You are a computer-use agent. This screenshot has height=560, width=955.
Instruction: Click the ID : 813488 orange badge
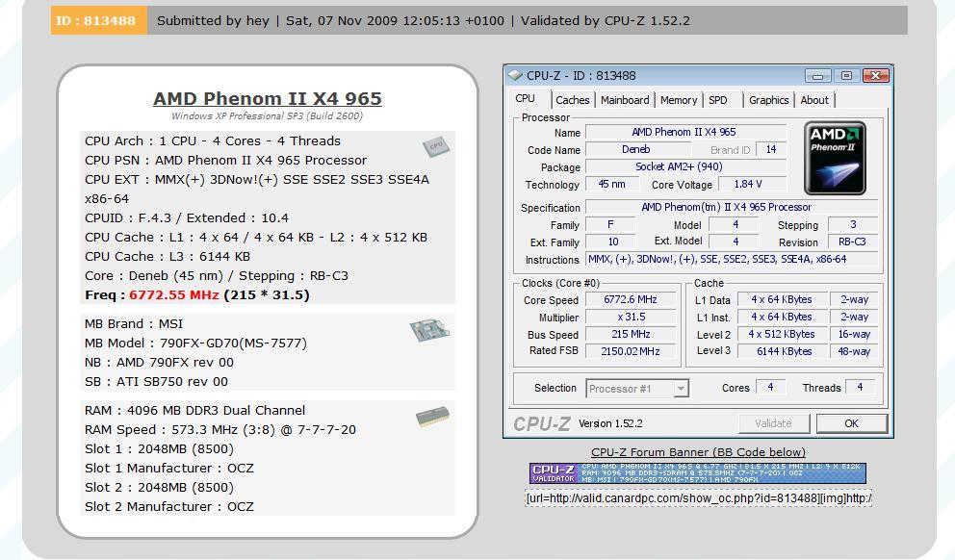click(x=98, y=20)
